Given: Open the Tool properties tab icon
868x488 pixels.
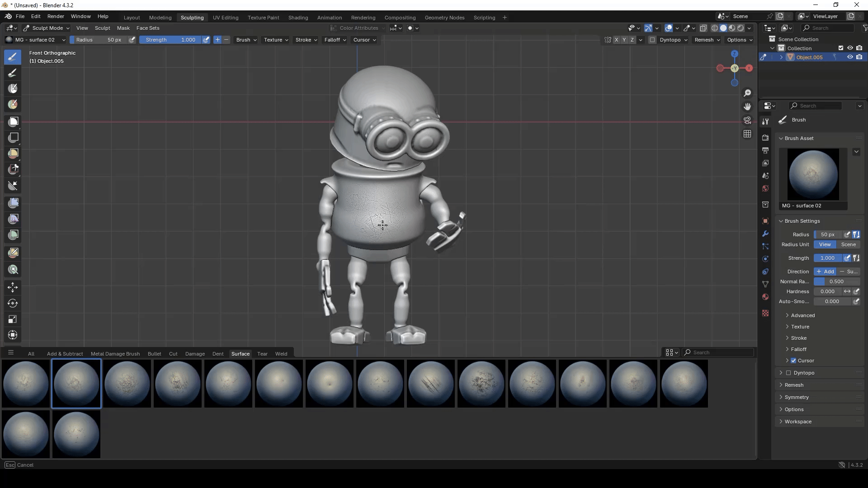Looking at the screenshot, I should pos(765,121).
